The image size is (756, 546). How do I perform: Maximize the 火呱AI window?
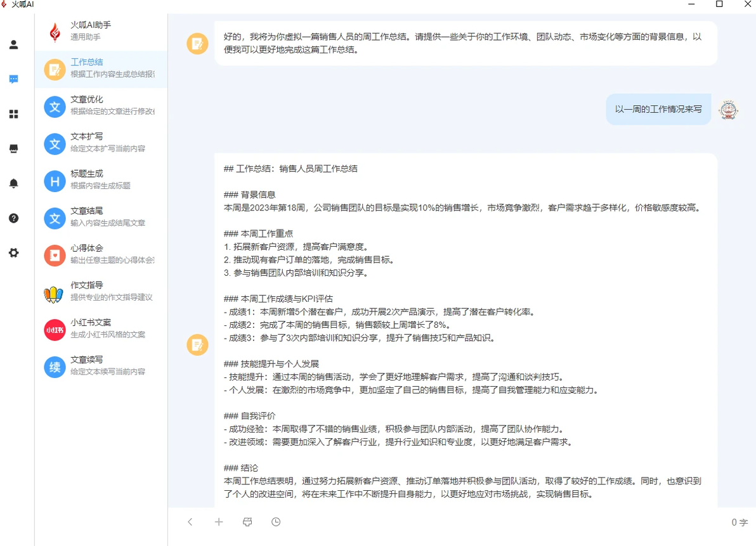click(x=719, y=4)
